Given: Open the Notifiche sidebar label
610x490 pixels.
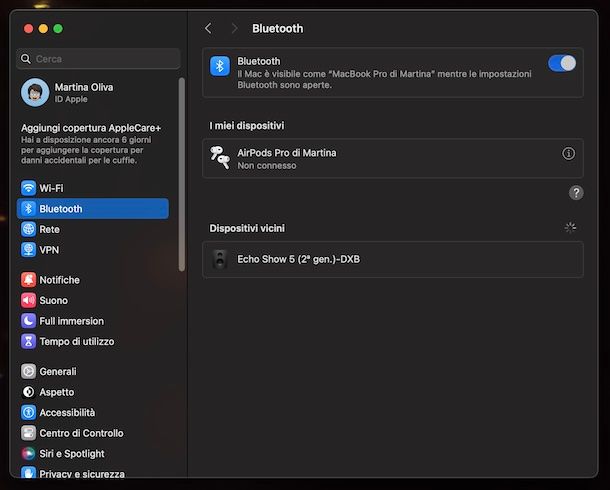Looking at the screenshot, I should (x=60, y=280).
